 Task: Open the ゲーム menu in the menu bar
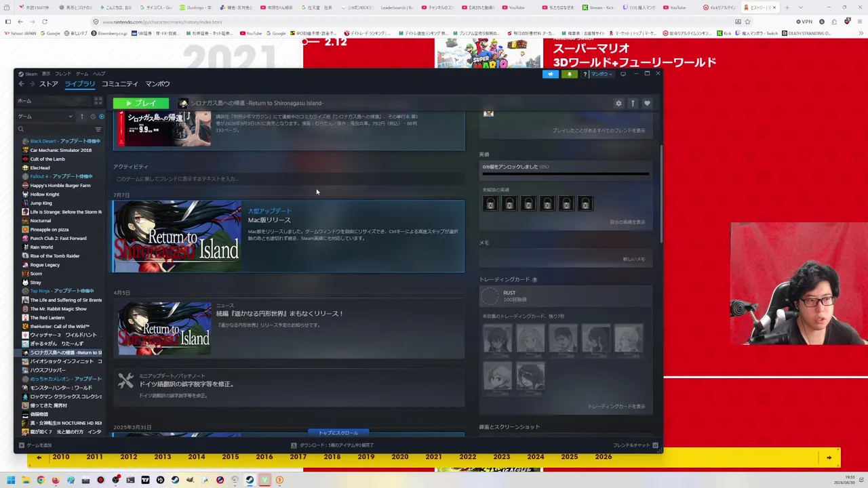click(82, 74)
